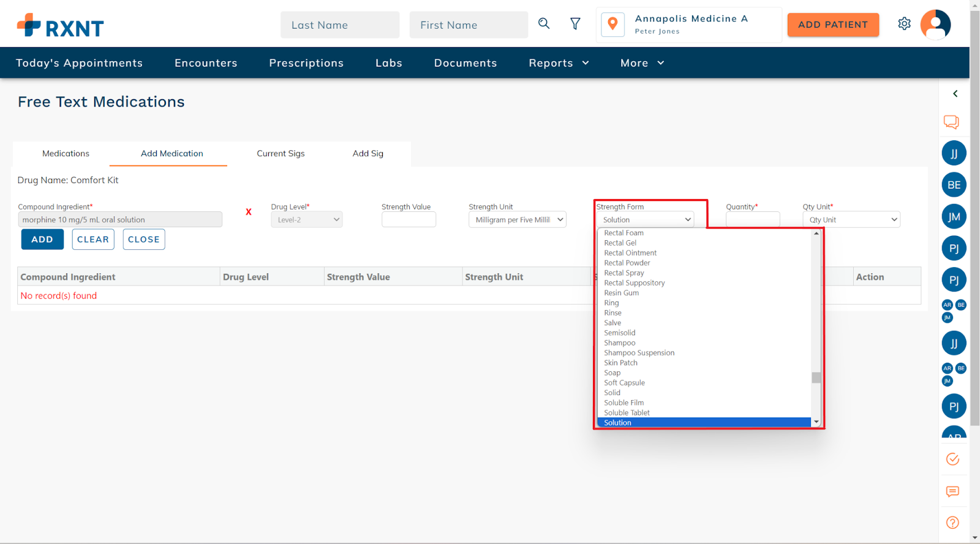The image size is (980, 544).
Task: Switch to the Current Sigs tab
Action: (x=281, y=154)
